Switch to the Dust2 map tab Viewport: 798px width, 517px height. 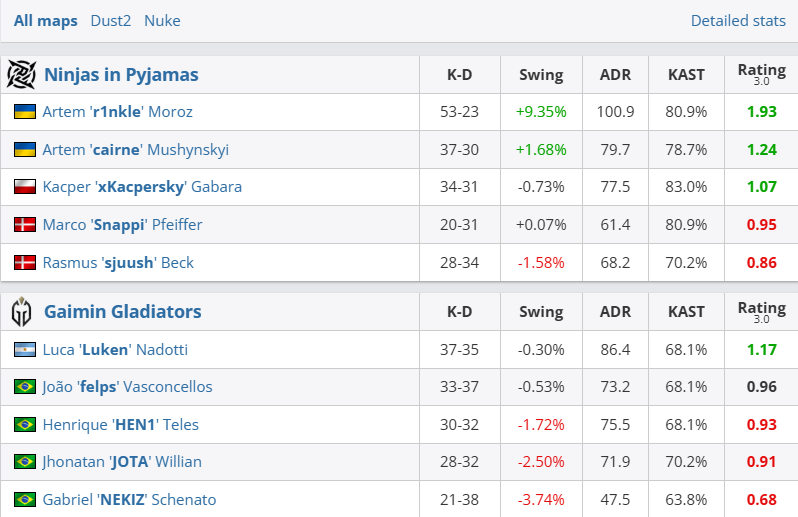click(x=110, y=20)
